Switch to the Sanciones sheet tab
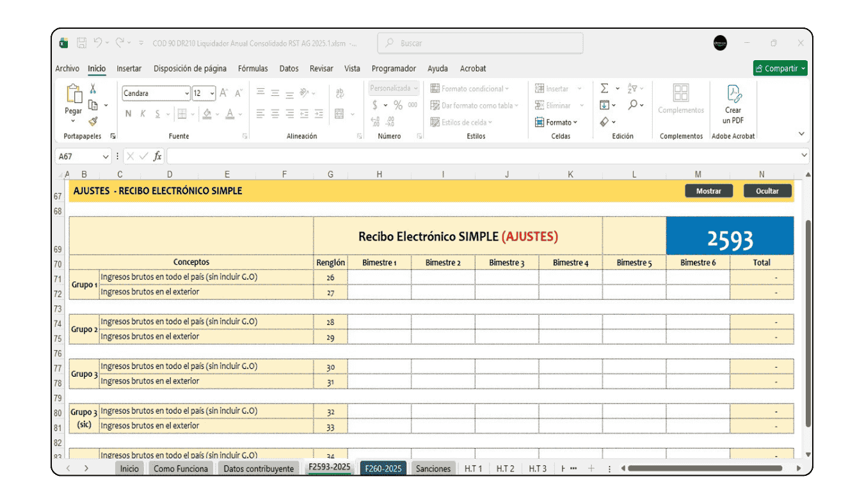Viewport: 864px width, 504px height. [433, 469]
